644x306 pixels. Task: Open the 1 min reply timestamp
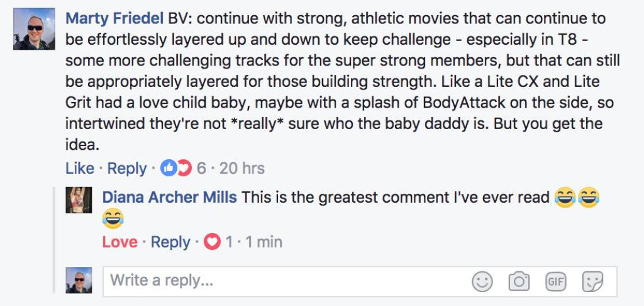coord(263,242)
